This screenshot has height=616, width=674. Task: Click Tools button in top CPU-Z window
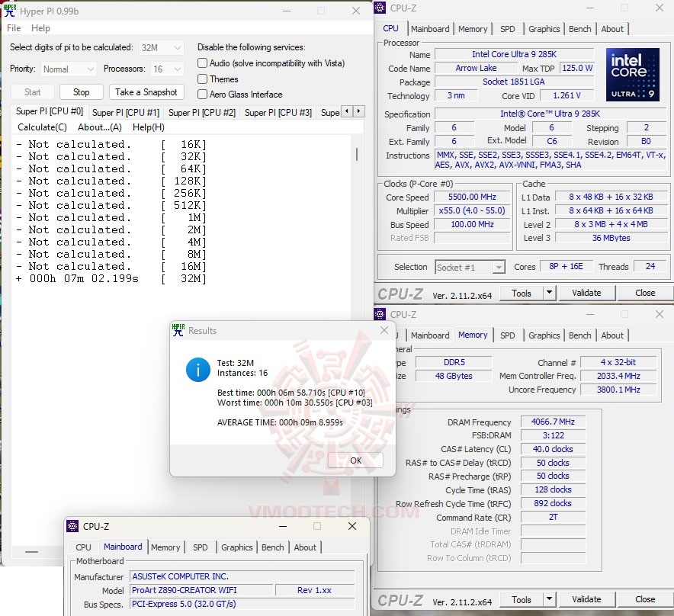click(521, 294)
